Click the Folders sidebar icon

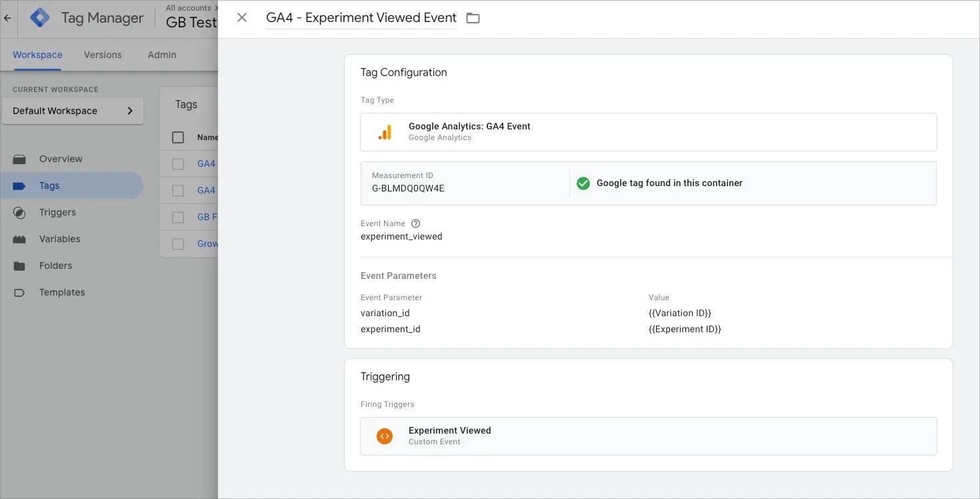point(19,266)
